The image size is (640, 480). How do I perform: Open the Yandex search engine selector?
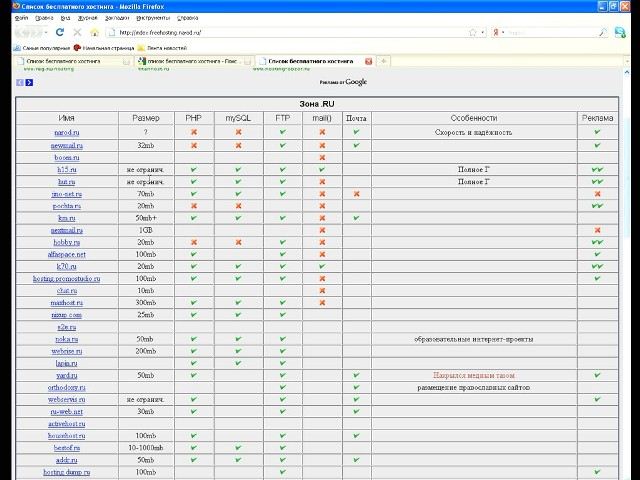coord(498,32)
